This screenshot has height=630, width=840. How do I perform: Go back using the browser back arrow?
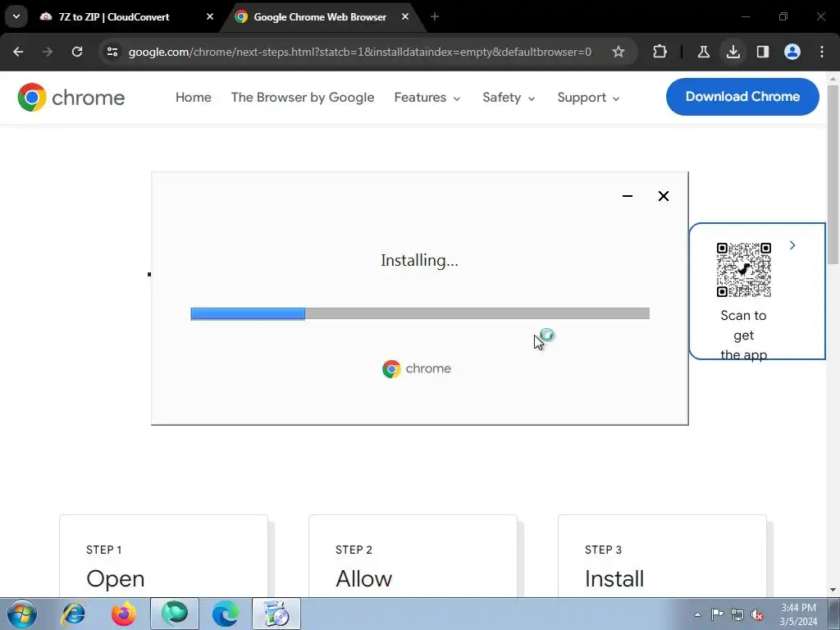pos(18,52)
